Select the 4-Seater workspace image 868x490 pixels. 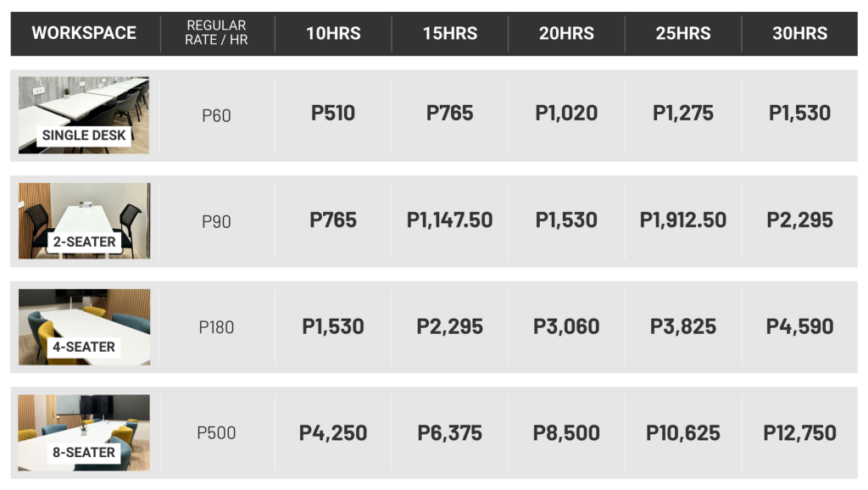(84, 326)
